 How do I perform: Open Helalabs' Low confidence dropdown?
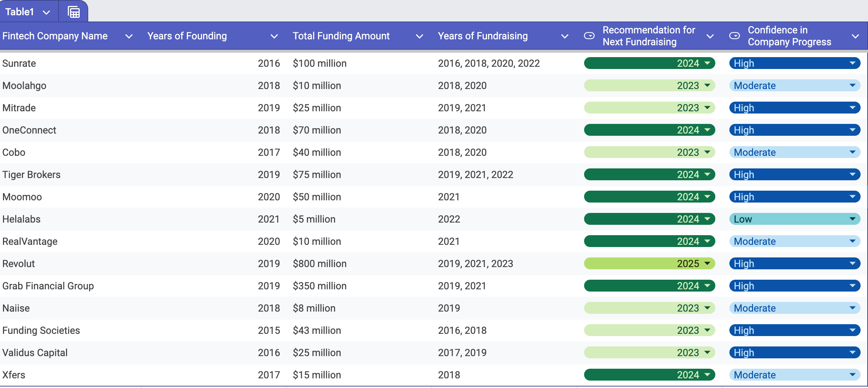point(854,219)
